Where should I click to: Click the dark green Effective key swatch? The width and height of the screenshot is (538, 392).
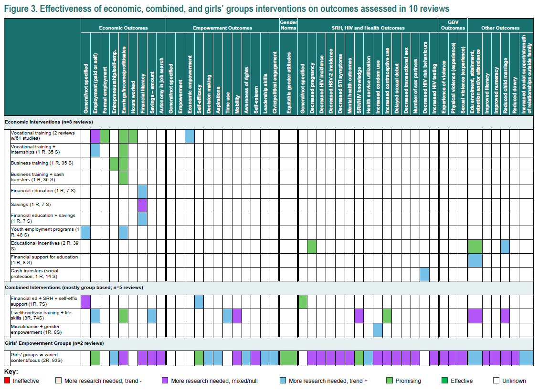point(445,381)
